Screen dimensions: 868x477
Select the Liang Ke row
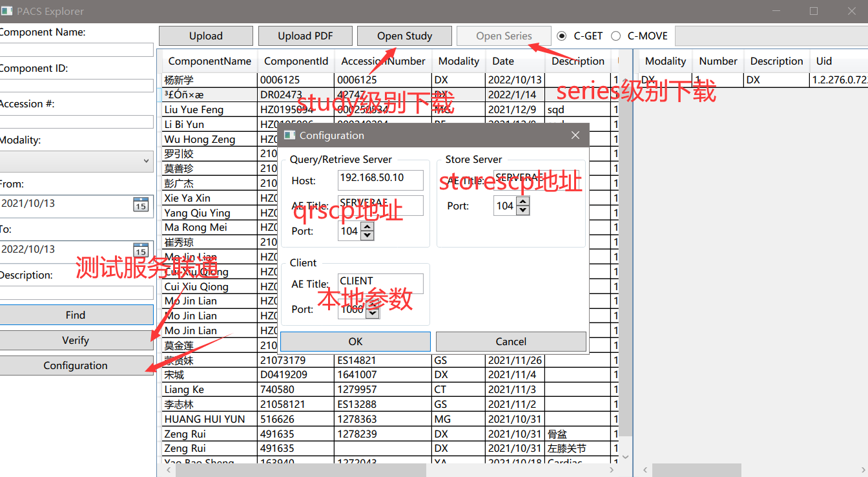point(389,390)
